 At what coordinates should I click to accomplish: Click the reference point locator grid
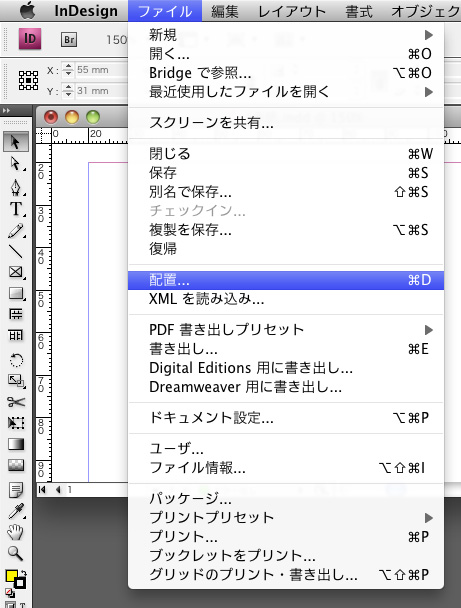pyautogui.click(x=28, y=81)
